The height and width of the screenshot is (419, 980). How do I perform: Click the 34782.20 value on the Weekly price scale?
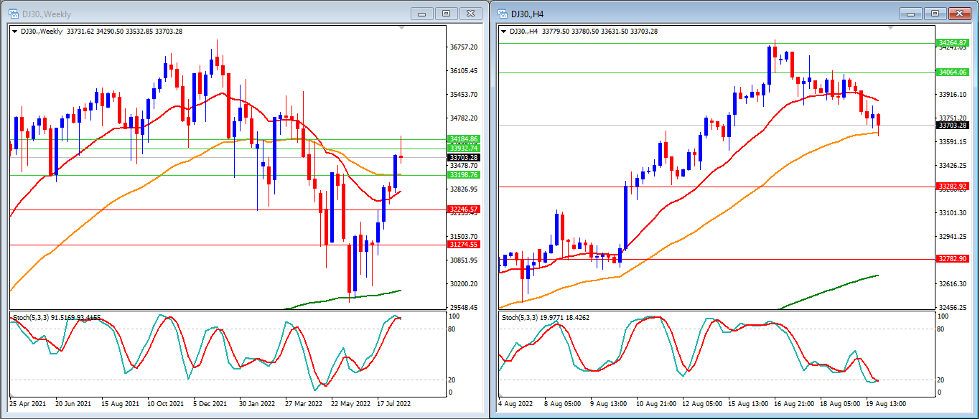point(465,118)
